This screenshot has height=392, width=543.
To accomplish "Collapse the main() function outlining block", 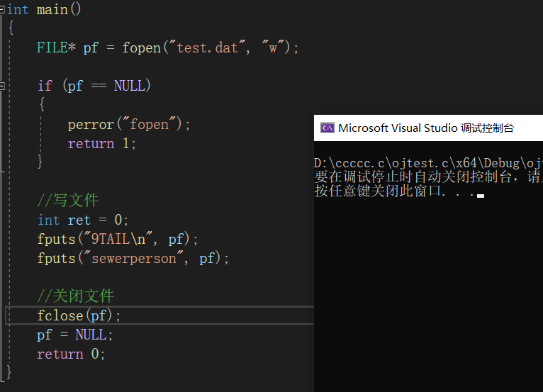I will 2,9.
